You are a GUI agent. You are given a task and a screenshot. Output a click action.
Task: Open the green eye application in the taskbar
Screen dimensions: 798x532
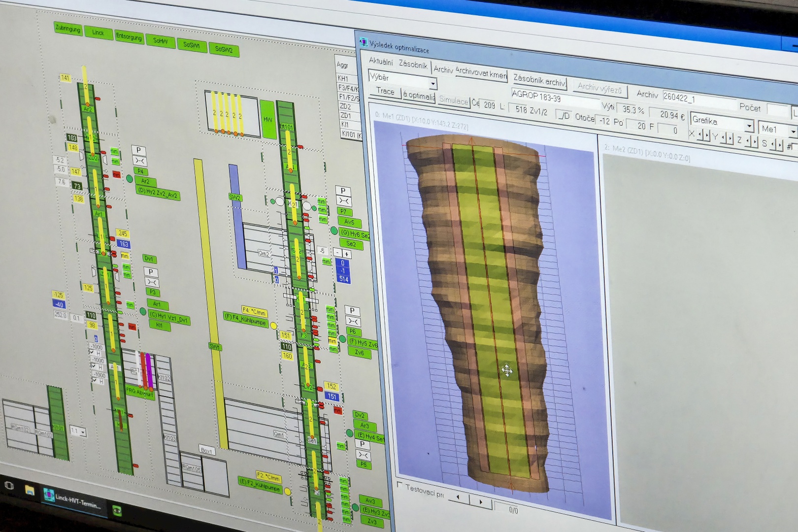pyautogui.click(x=117, y=510)
